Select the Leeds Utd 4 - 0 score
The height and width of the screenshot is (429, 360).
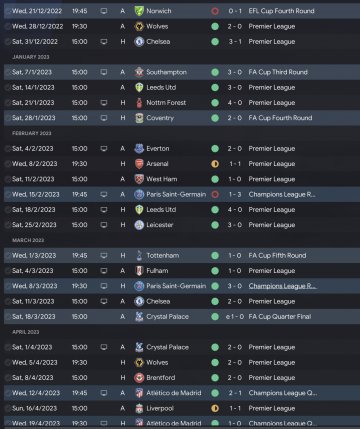tap(235, 210)
